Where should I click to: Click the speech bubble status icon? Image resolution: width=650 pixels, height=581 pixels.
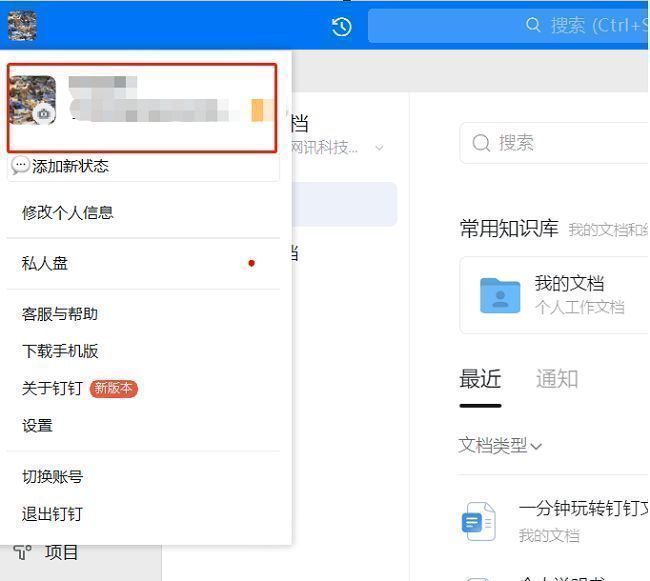click(20, 166)
